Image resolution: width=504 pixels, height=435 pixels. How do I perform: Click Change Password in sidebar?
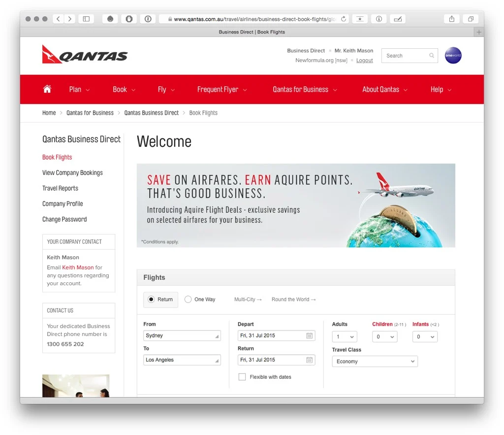[64, 219]
